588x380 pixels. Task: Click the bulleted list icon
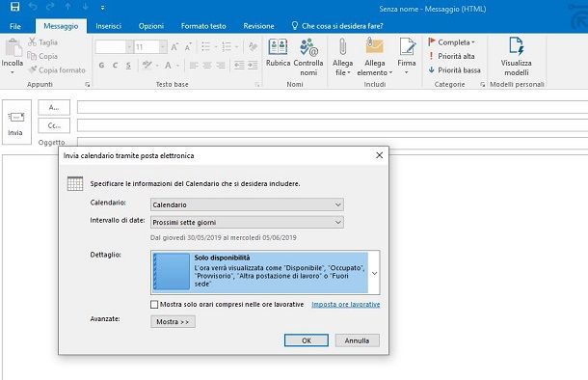205,47
